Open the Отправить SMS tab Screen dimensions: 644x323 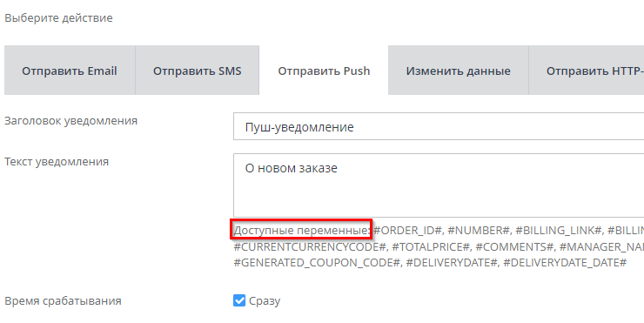(198, 71)
